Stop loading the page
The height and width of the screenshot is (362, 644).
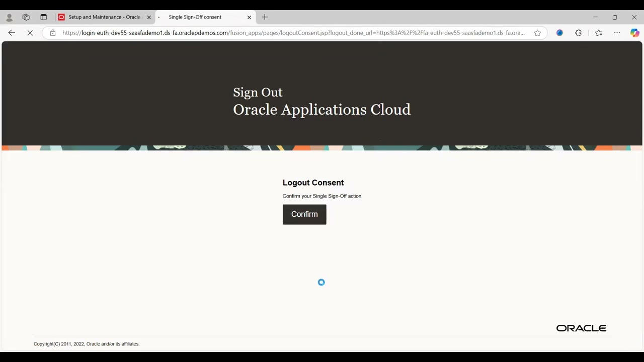pos(30,33)
